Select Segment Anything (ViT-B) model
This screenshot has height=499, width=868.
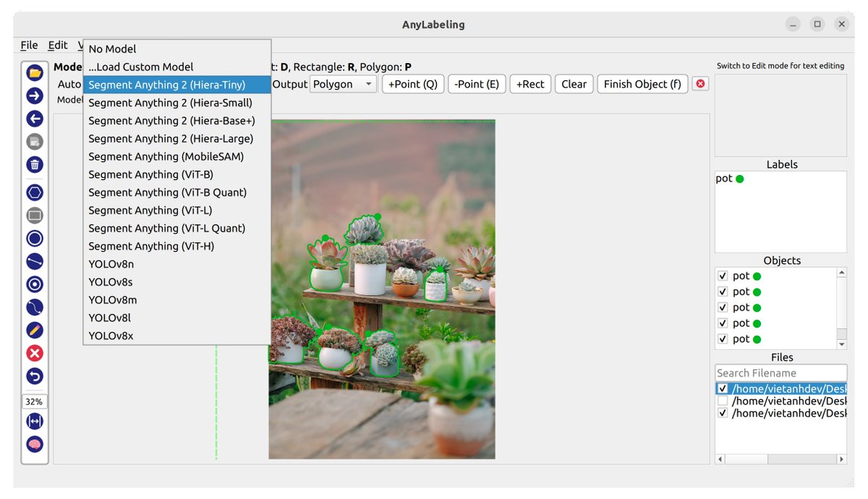(177, 174)
